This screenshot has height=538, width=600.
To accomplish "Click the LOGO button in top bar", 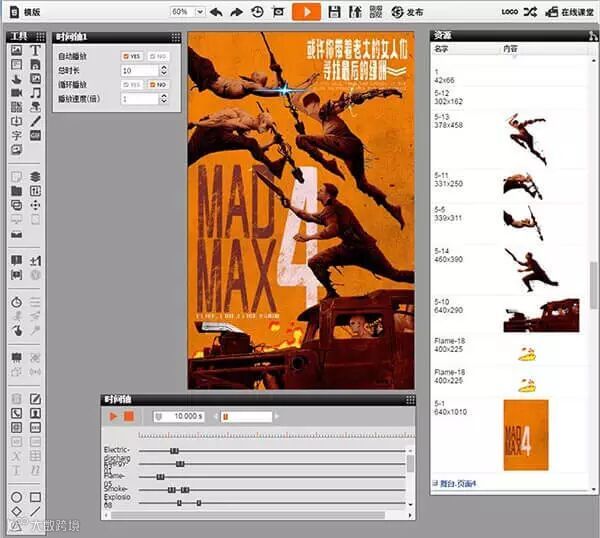I will 510,12.
